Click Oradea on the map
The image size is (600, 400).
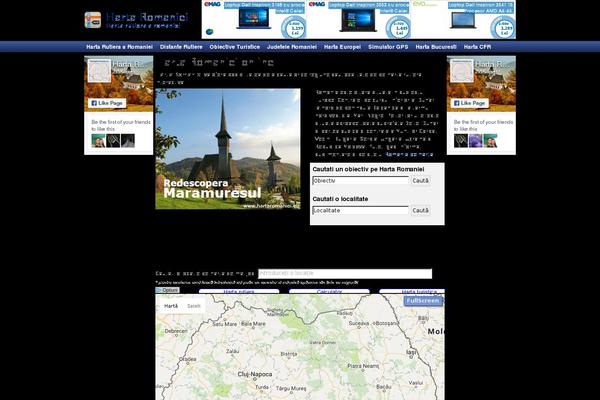188,359
